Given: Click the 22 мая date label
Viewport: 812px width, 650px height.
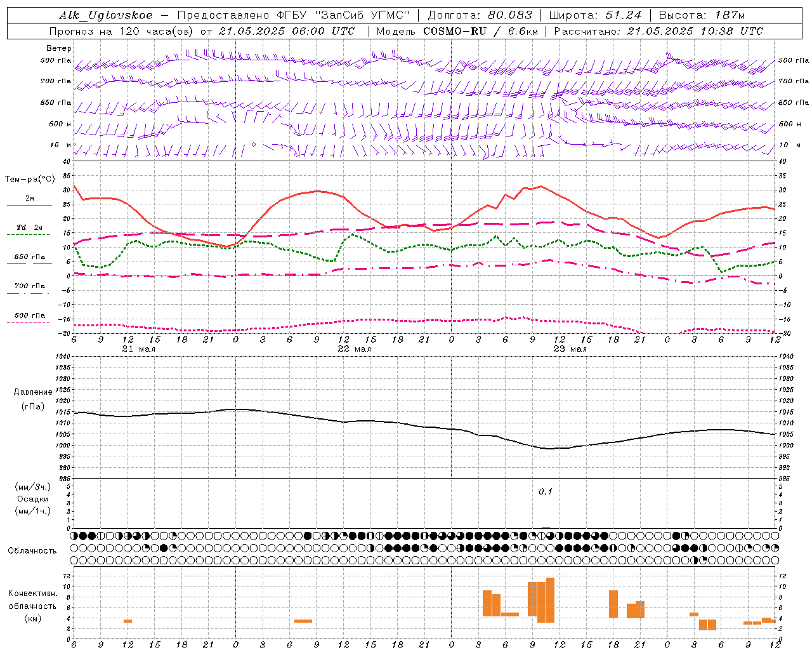Looking at the screenshot, I should (x=355, y=349).
